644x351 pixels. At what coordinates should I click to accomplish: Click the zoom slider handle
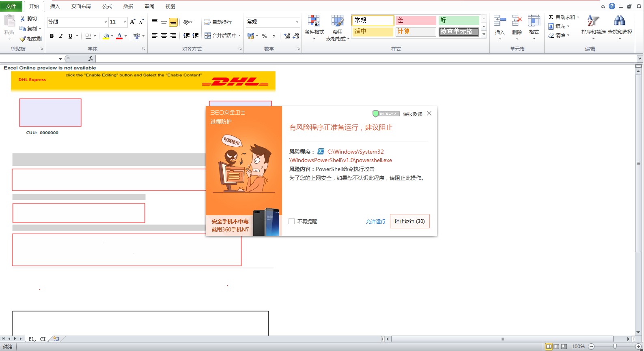pos(615,347)
